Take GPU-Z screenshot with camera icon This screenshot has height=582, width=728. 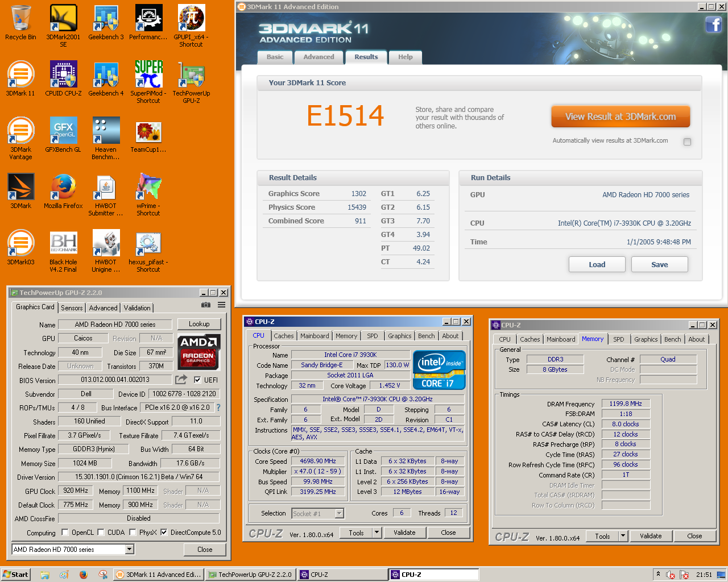[x=206, y=305]
